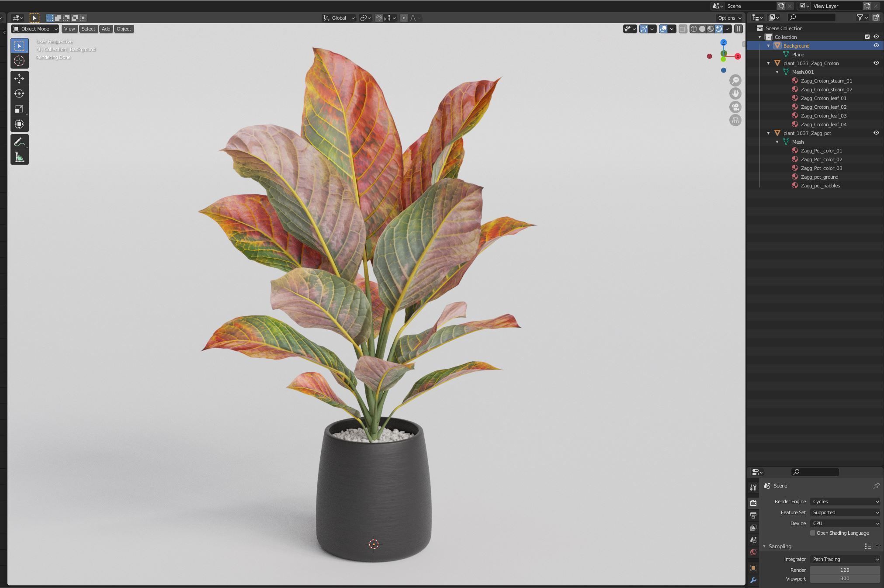This screenshot has height=588, width=884.
Task: Uncheck Collection exclude checkbox
Action: click(867, 37)
